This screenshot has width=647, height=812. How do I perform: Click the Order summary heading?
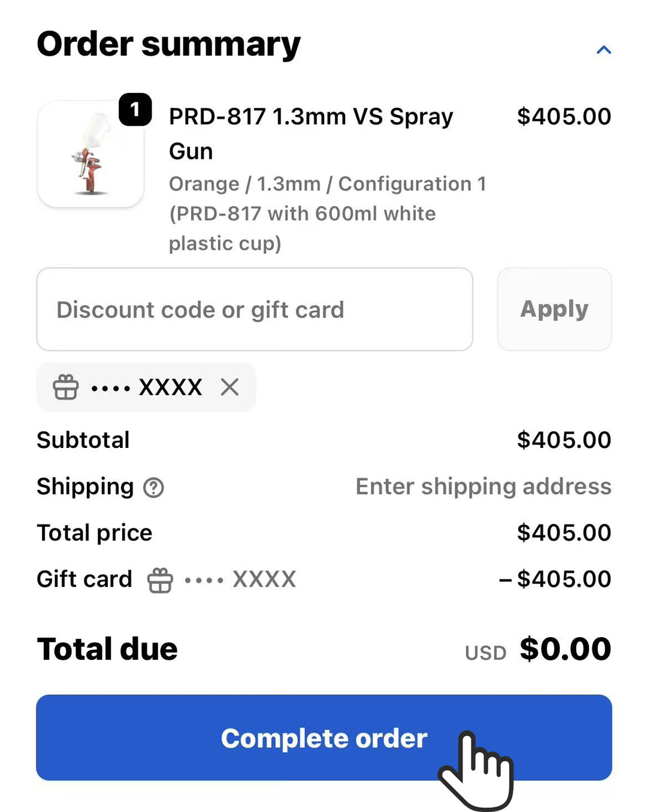tap(168, 44)
